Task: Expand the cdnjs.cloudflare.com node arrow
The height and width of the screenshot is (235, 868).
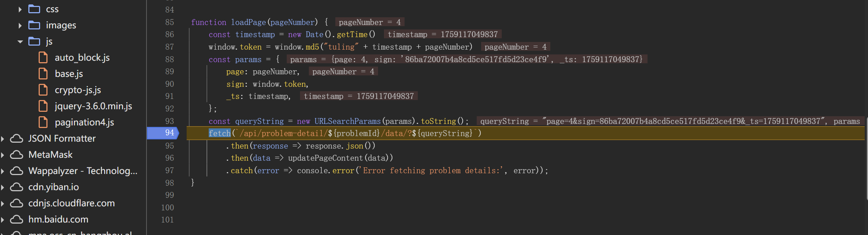Action: point(3,203)
